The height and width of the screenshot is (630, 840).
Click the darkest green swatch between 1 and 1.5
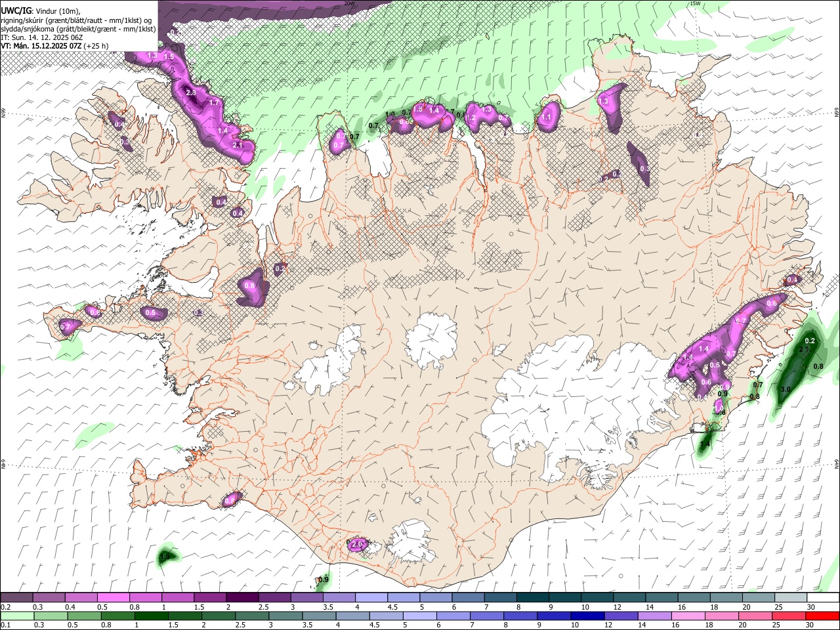[152, 616]
